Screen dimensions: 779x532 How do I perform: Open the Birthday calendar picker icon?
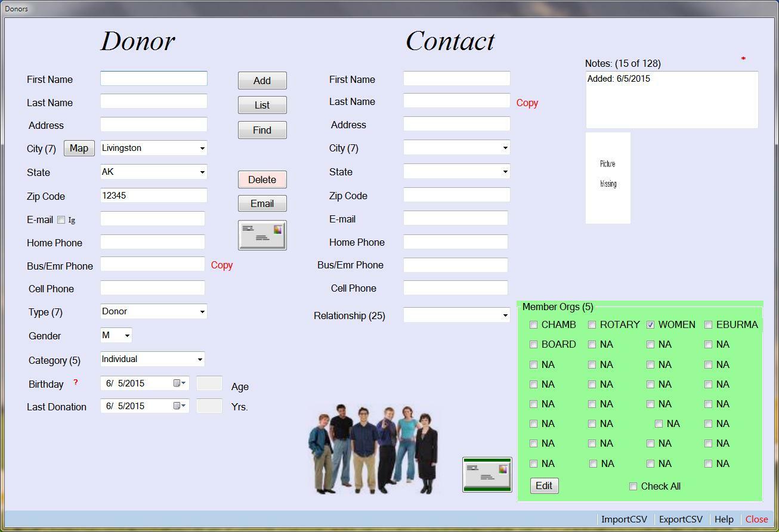[x=180, y=383]
